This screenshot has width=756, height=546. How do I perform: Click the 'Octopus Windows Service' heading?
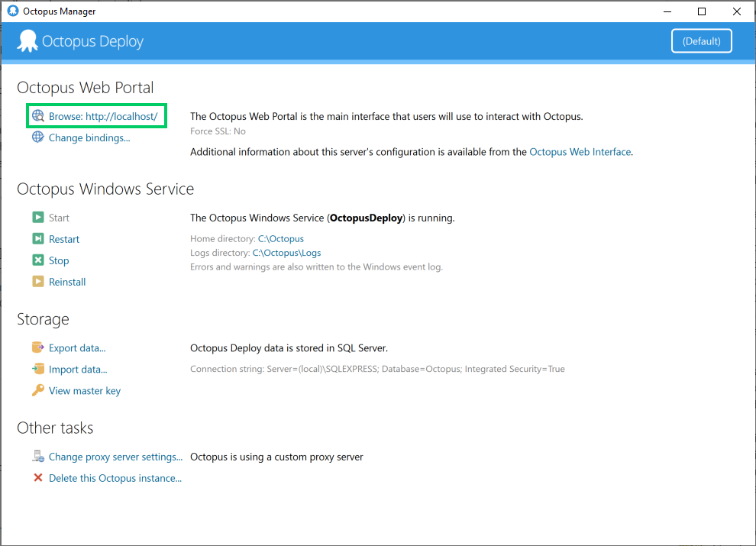pos(105,189)
